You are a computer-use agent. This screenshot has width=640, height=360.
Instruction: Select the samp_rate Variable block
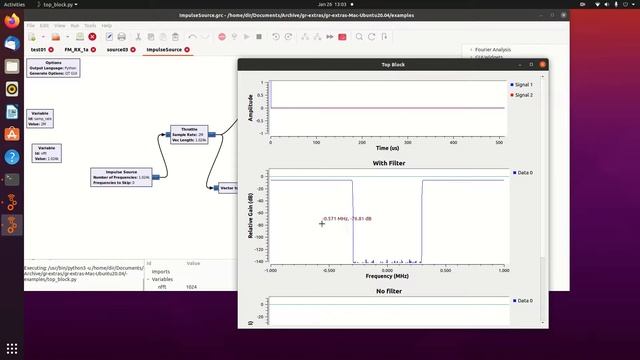[x=40, y=118]
